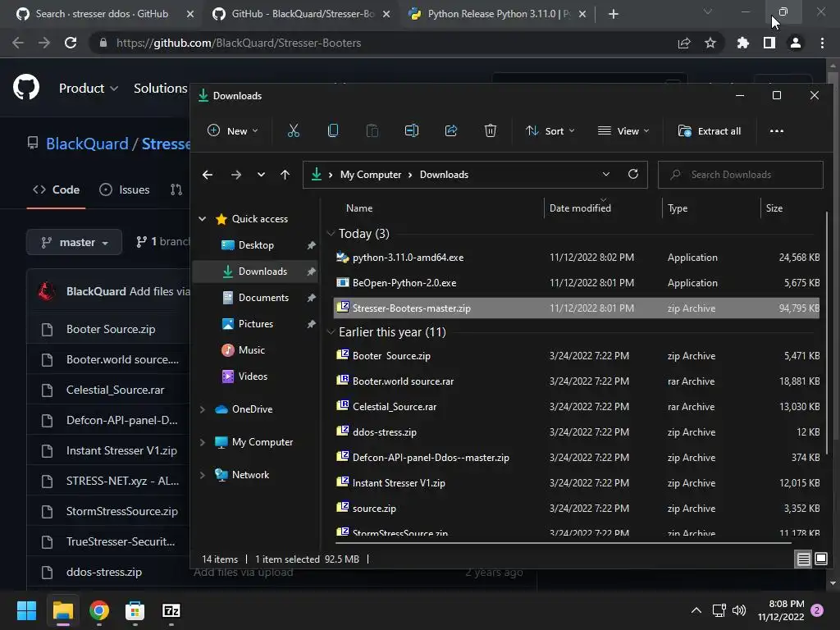The image size is (840, 630).
Task: Select ddos-stress.zip in Explorer list
Action: [577, 431]
